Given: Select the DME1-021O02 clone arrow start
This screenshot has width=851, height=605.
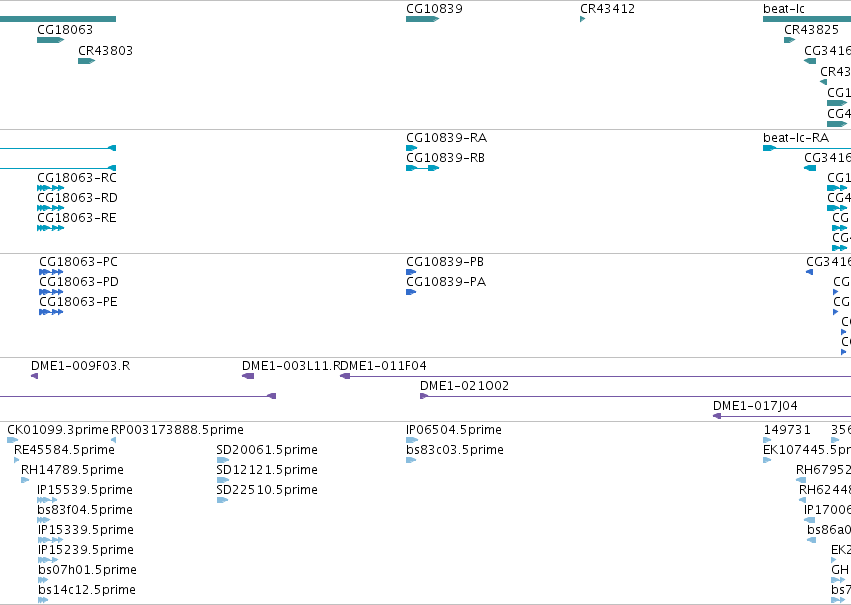Looking at the screenshot, I should [424, 397].
